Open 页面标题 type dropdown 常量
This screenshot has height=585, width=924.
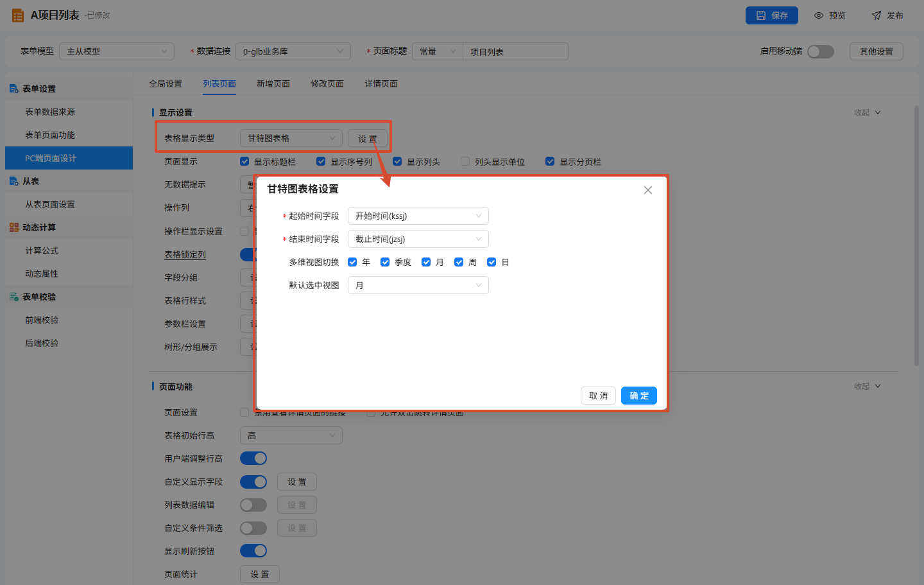point(438,51)
